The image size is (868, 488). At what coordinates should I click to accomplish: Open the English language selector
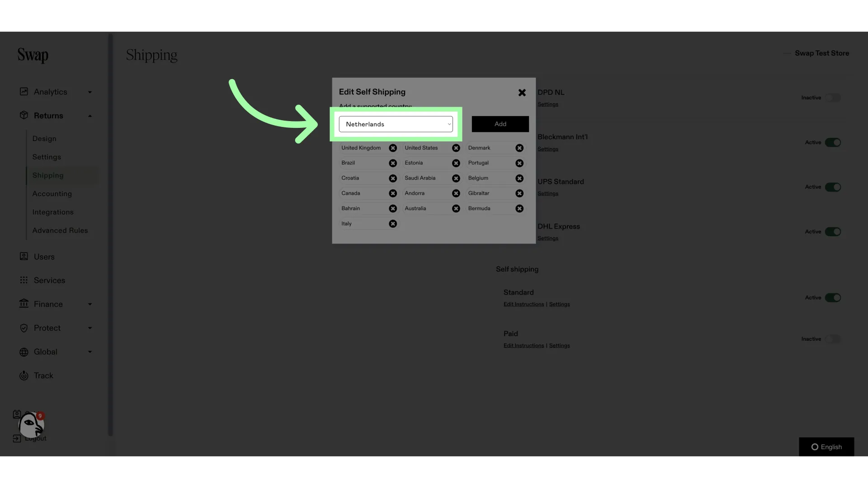point(826,447)
